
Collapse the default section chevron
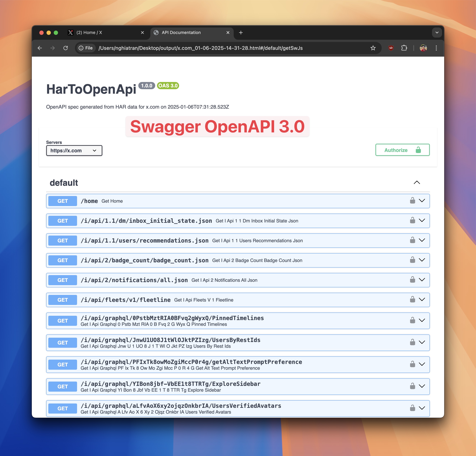(417, 183)
